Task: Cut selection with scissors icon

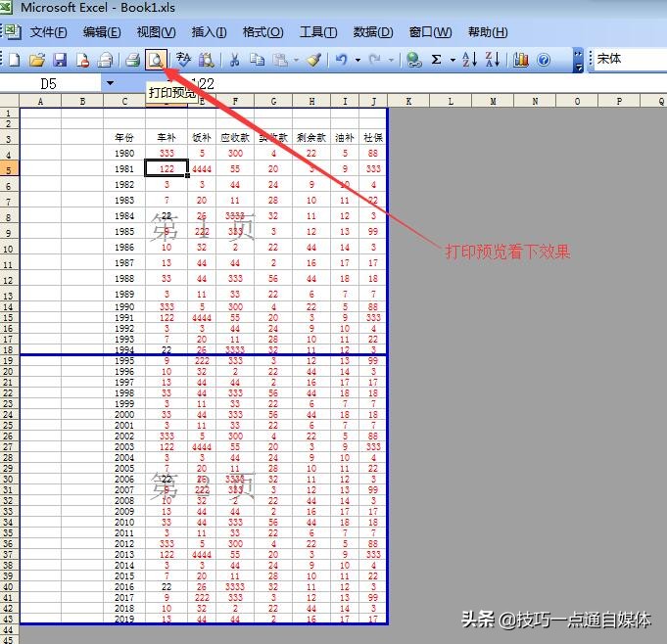Action: click(234, 60)
